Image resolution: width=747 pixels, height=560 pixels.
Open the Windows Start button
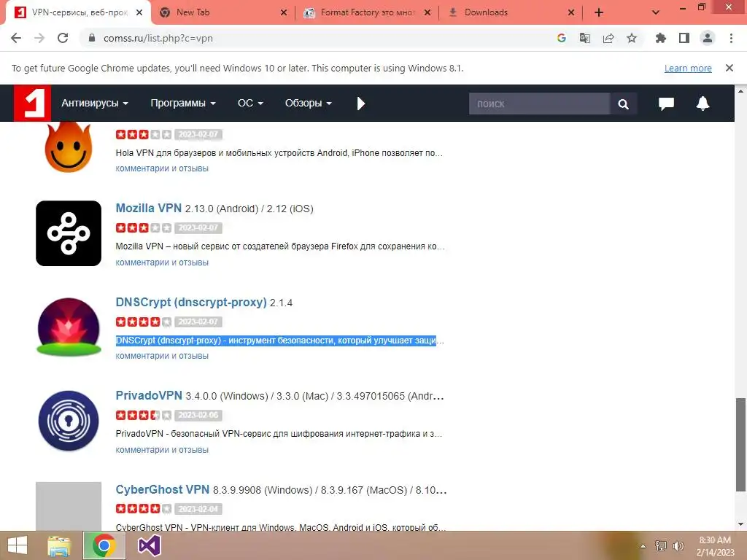coord(18,545)
